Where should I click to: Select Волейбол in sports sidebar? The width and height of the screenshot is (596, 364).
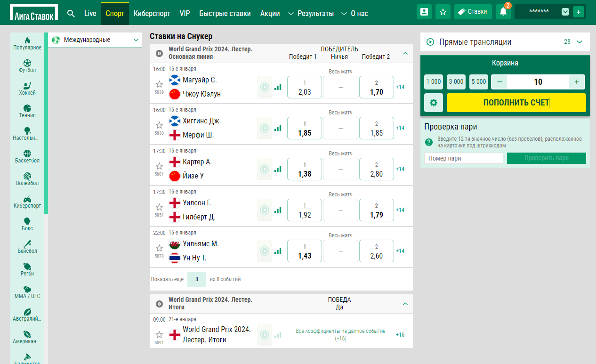(x=27, y=179)
